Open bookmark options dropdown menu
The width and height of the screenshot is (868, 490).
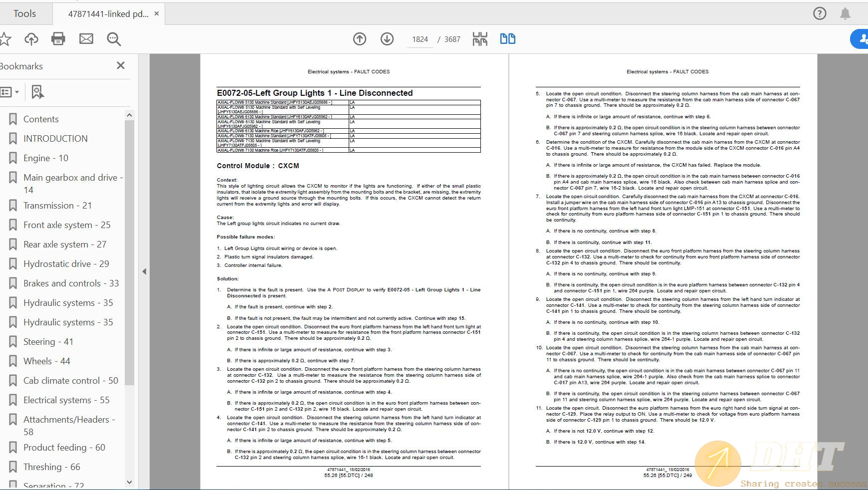pos(10,92)
